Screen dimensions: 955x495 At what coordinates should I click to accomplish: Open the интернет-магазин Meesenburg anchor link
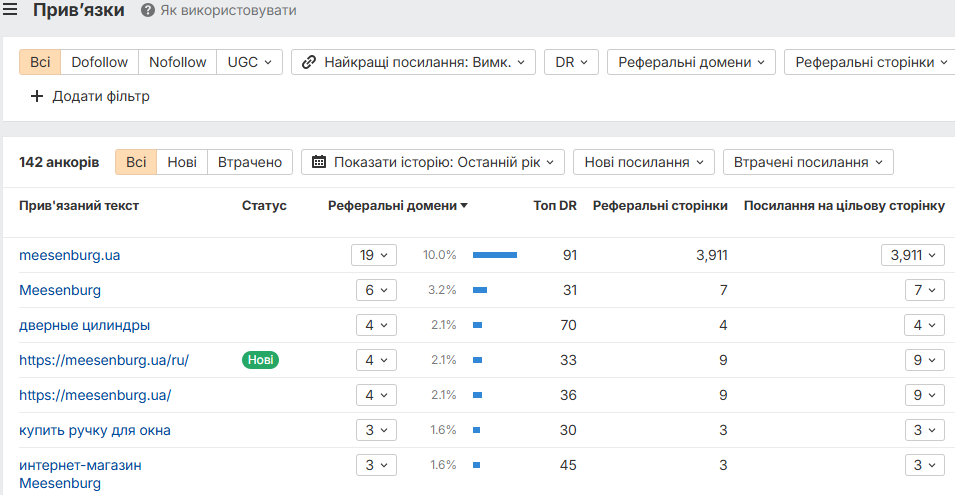[80, 474]
